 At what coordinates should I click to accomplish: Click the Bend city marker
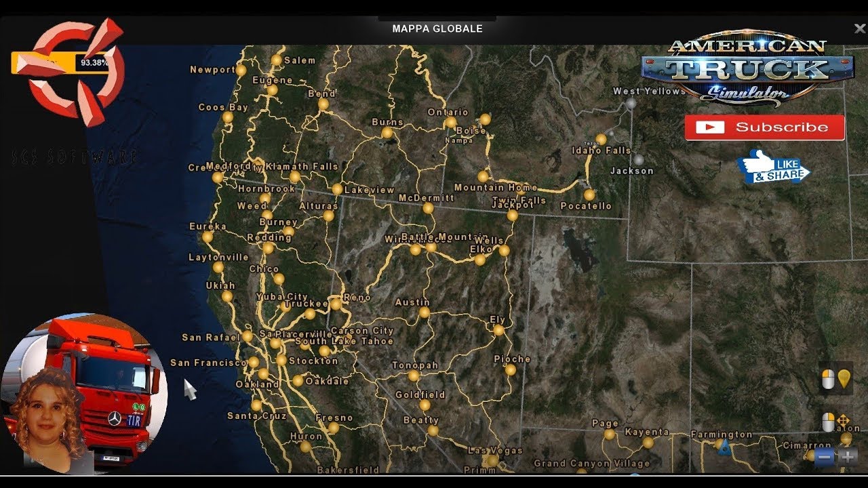tap(323, 104)
